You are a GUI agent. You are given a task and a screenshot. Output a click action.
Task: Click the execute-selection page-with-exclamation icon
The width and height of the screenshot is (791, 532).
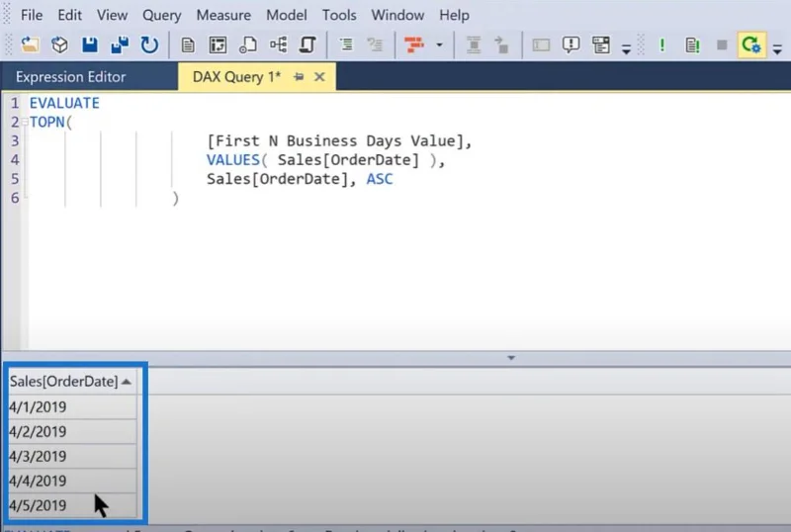pyautogui.click(x=692, y=45)
